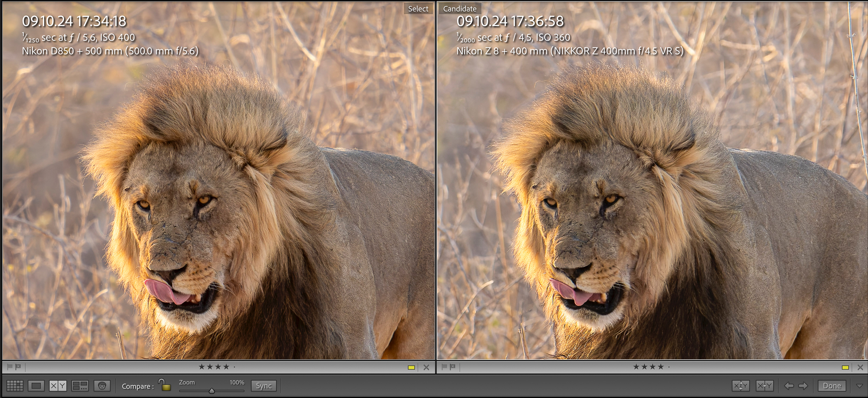Viewport: 868px width, 398px height.
Task: Set Candidate photo rating to five stars
Action: [669, 367]
